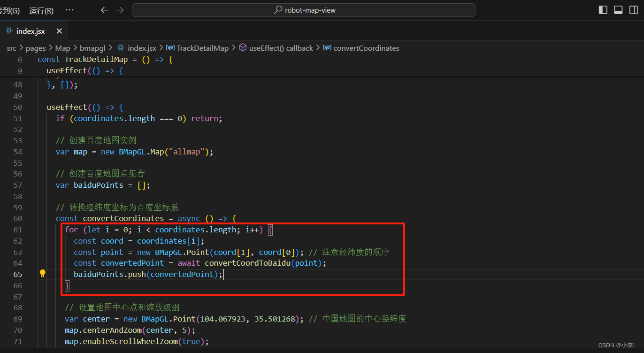Open the Map folder breadcrumb dropdown
Screen dimensions: 644x353
[x=62, y=48]
